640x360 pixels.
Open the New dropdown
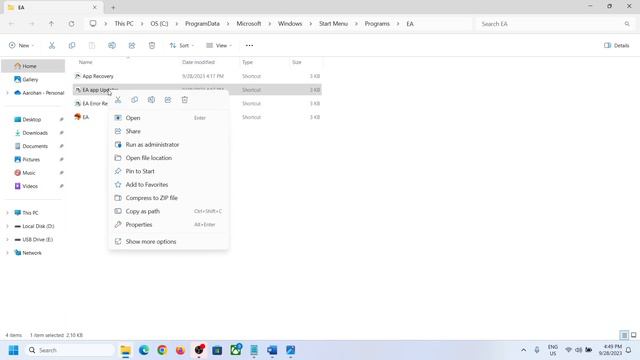click(x=21, y=45)
